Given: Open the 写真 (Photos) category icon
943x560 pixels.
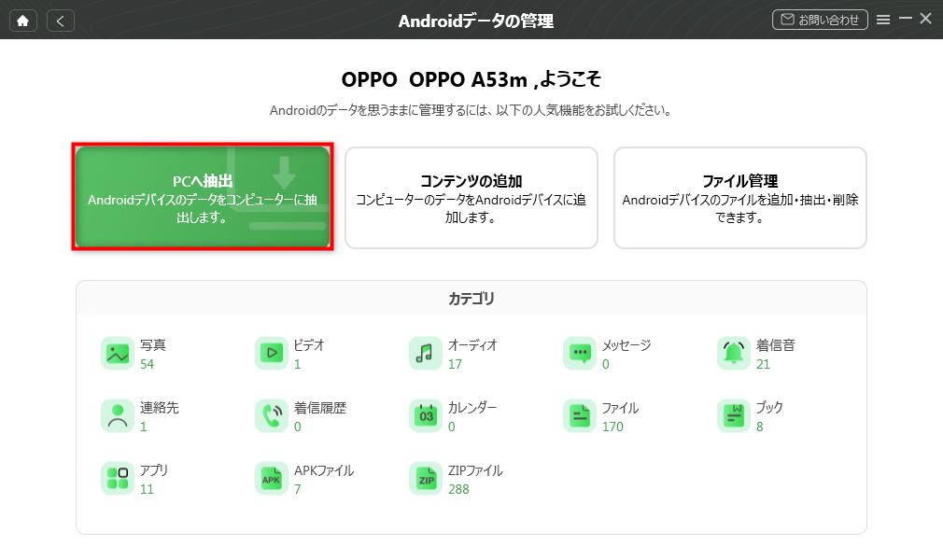Looking at the screenshot, I should 118,354.
